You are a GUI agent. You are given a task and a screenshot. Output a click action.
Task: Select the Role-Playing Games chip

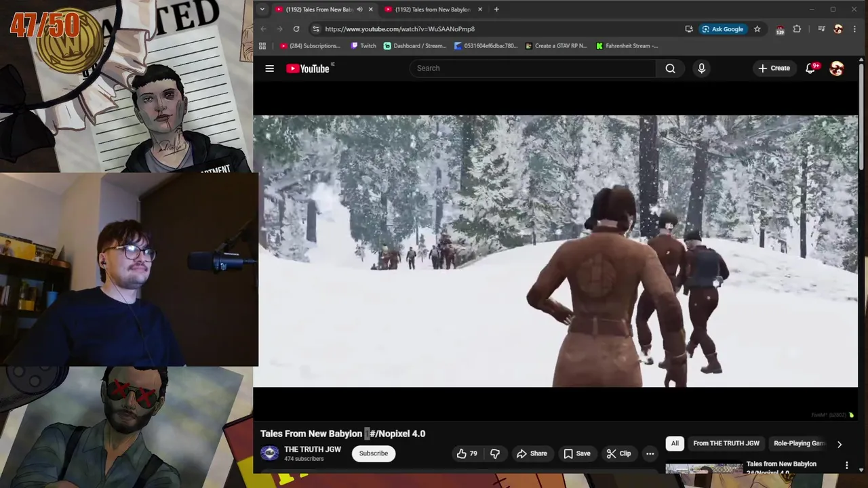click(799, 443)
